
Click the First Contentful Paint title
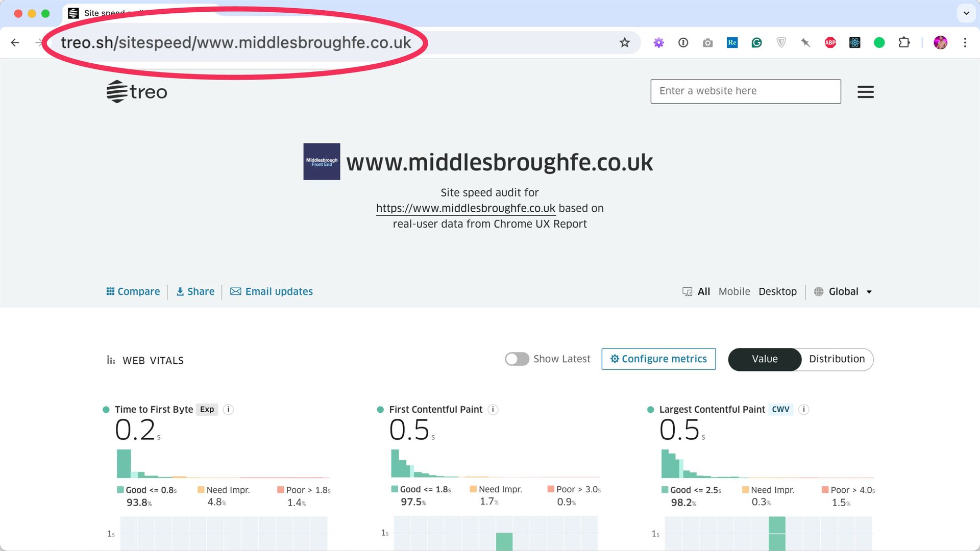point(435,410)
